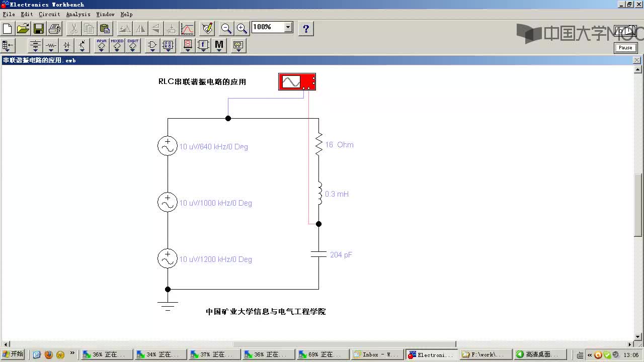644x362 pixels.
Task: Switch to 69% 正在 taskbar task
Action: click(323, 354)
